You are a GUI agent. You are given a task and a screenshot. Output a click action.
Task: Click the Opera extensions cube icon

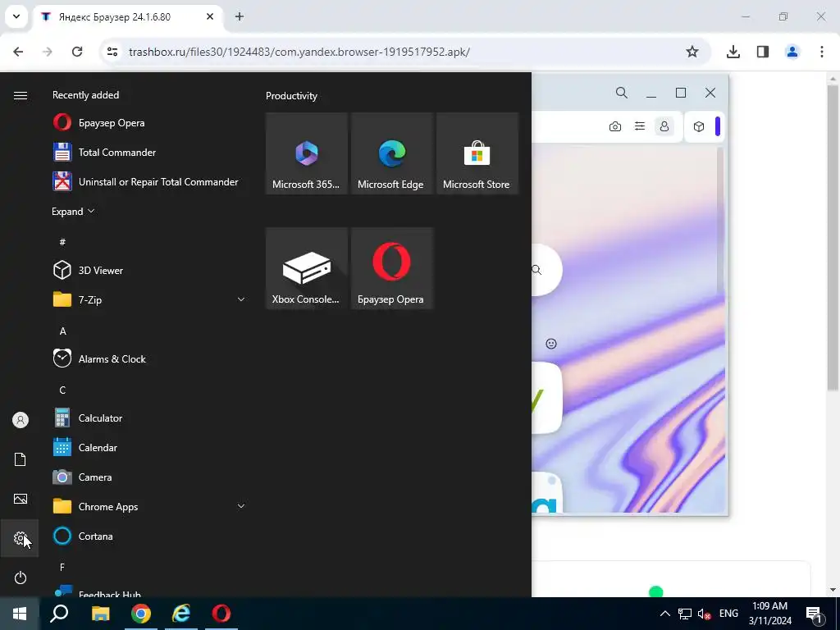pos(699,126)
